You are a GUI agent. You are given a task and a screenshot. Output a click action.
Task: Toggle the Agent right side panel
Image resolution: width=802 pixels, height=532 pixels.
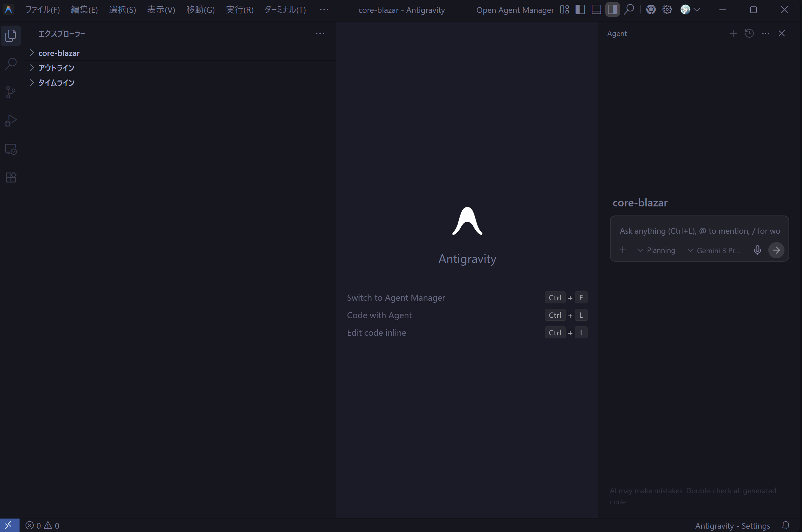tap(612, 9)
